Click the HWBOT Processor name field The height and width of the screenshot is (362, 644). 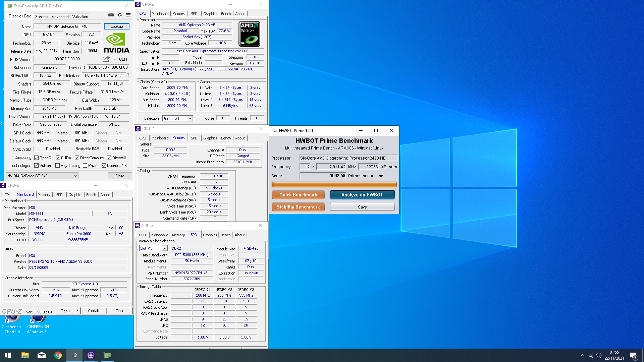[x=348, y=158]
